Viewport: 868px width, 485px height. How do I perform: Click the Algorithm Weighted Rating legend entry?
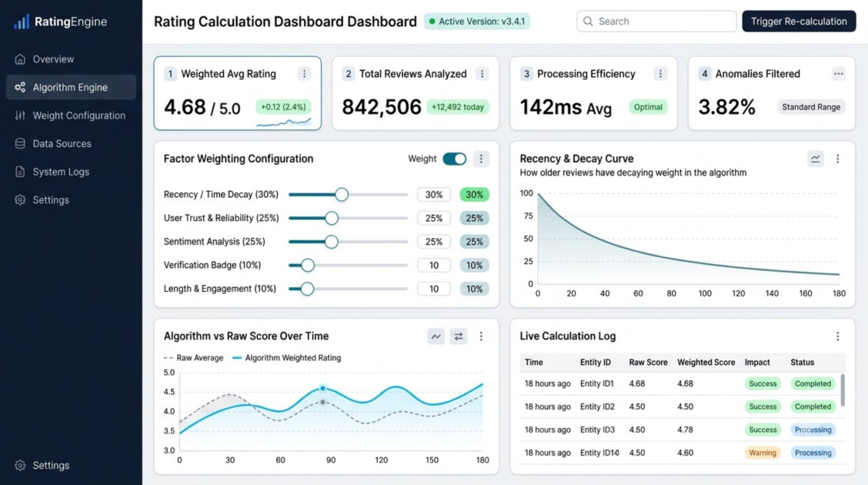pos(287,358)
